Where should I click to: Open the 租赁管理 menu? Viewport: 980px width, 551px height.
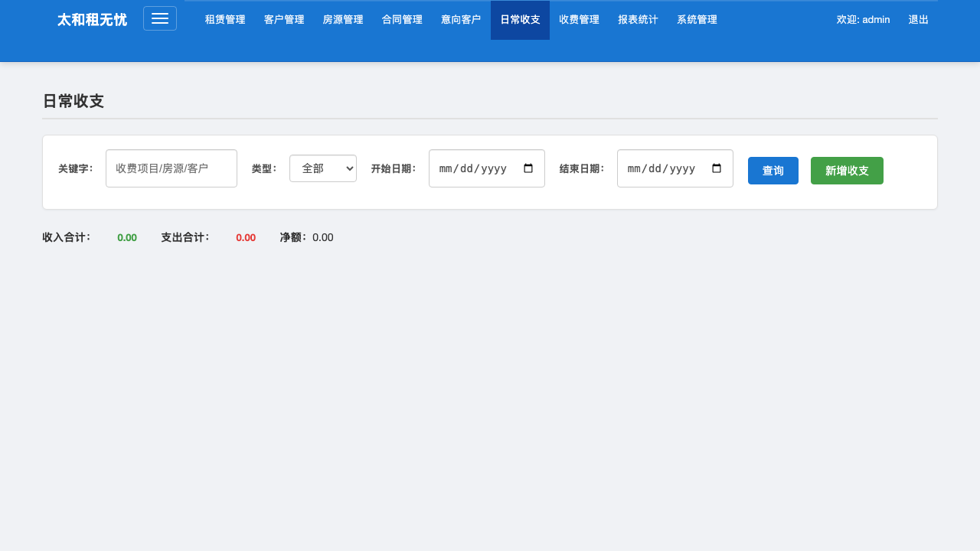click(x=225, y=20)
